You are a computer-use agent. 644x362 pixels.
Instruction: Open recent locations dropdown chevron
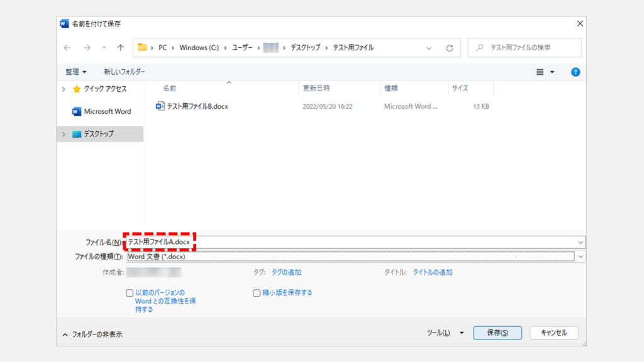point(104,48)
